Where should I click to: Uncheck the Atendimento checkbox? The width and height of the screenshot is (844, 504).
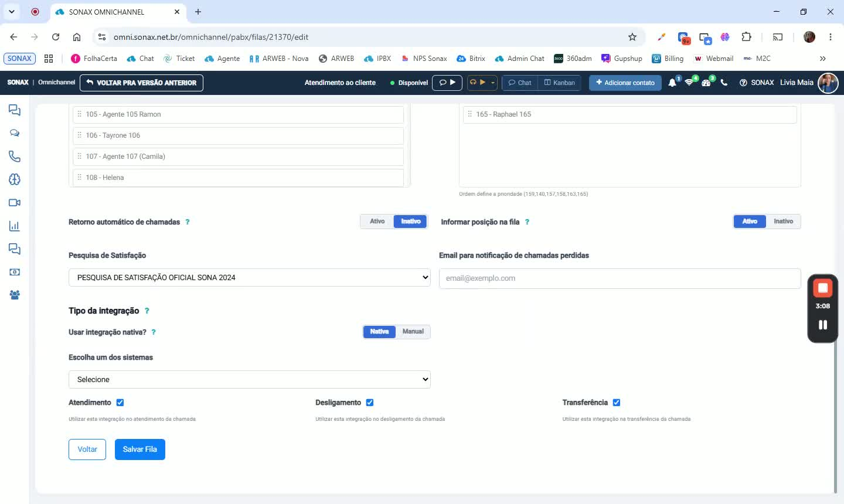pos(120,403)
